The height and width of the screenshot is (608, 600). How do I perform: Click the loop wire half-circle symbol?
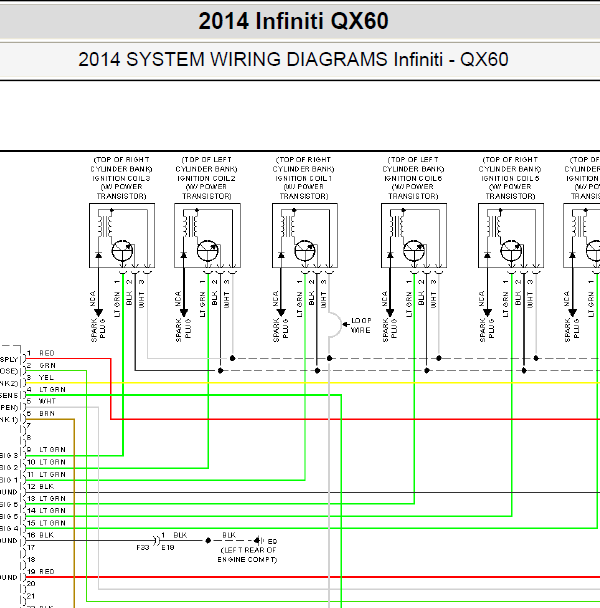point(335,325)
